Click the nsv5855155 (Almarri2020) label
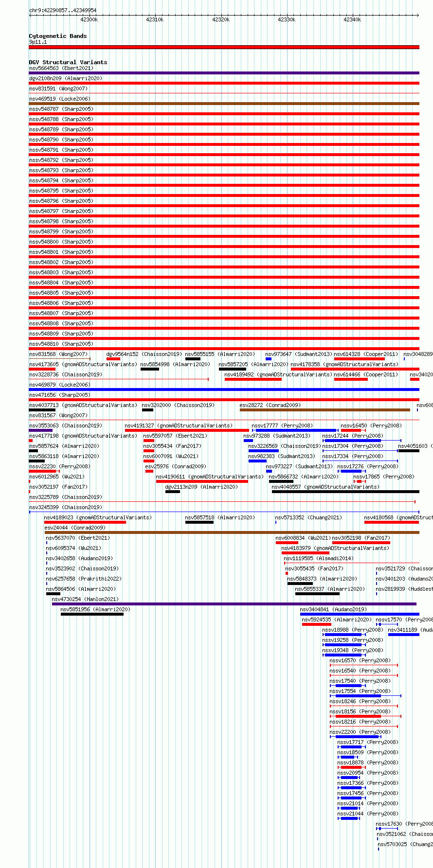The image size is (433, 868). (x=220, y=354)
